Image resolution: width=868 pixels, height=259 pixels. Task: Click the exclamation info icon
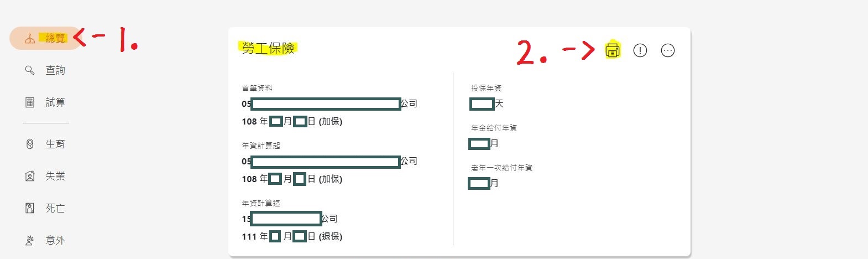[x=640, y=50]
